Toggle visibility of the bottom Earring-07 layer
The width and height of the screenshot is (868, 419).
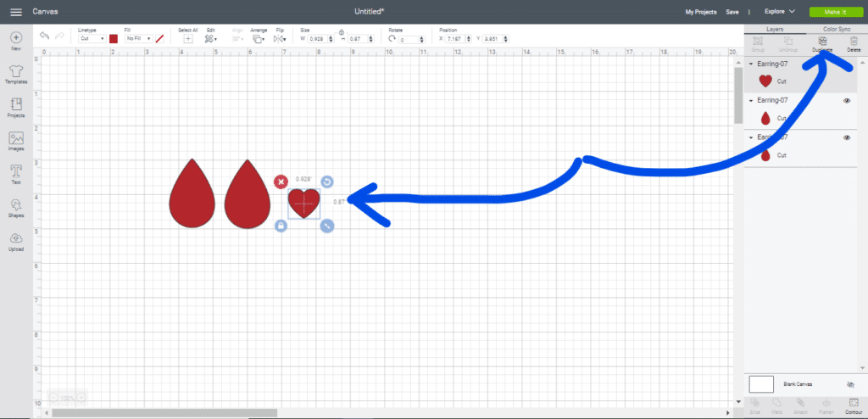[847, 137]
